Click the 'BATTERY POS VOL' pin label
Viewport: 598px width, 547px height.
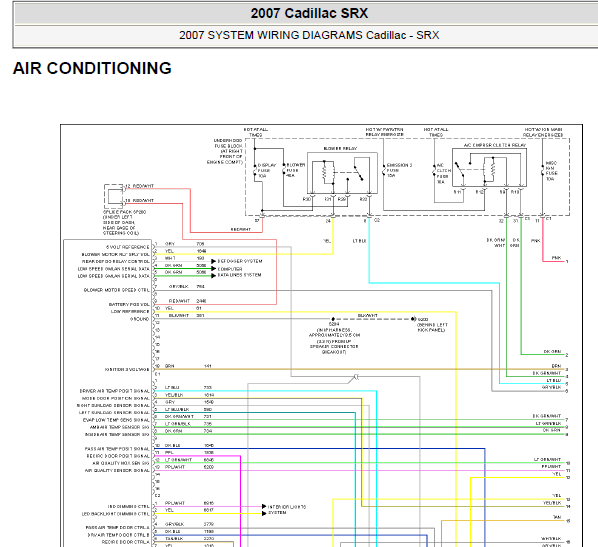point(129,305)
